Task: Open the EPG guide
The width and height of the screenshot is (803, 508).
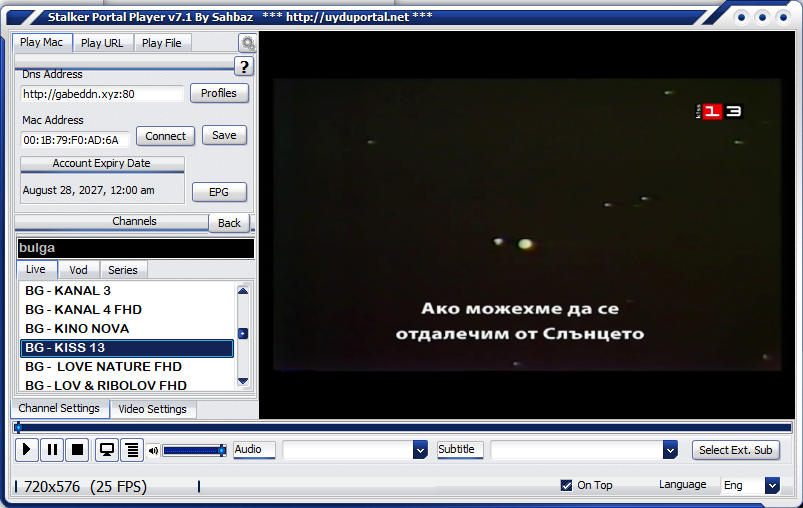Action: tap(219, 192)
